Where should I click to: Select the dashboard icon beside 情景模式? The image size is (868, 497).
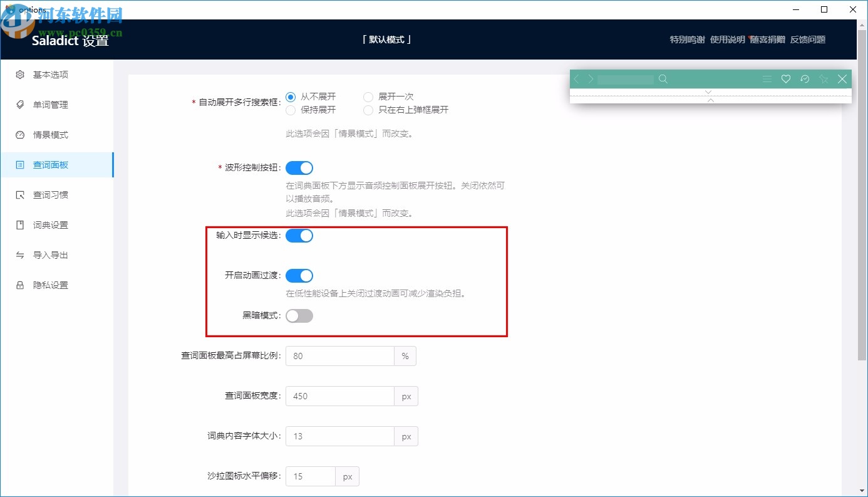(18, 135)
